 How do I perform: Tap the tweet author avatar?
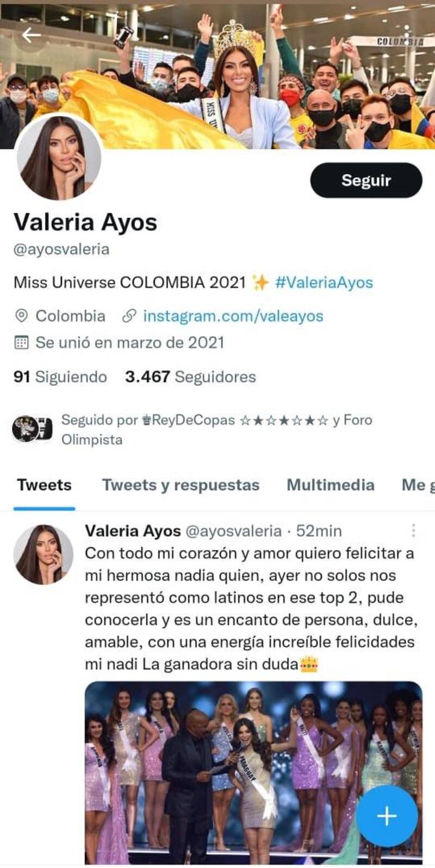43,554
